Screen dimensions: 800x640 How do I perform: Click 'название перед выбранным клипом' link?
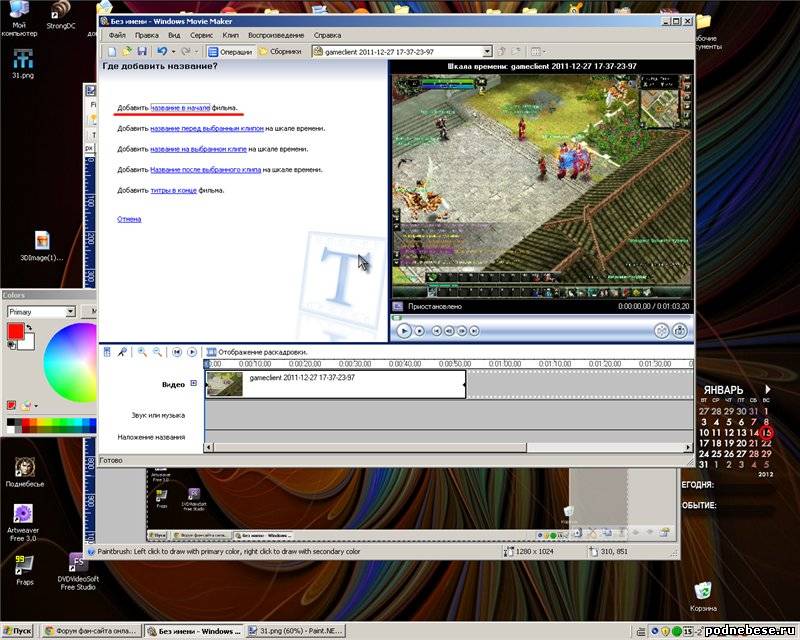[207, 128]
